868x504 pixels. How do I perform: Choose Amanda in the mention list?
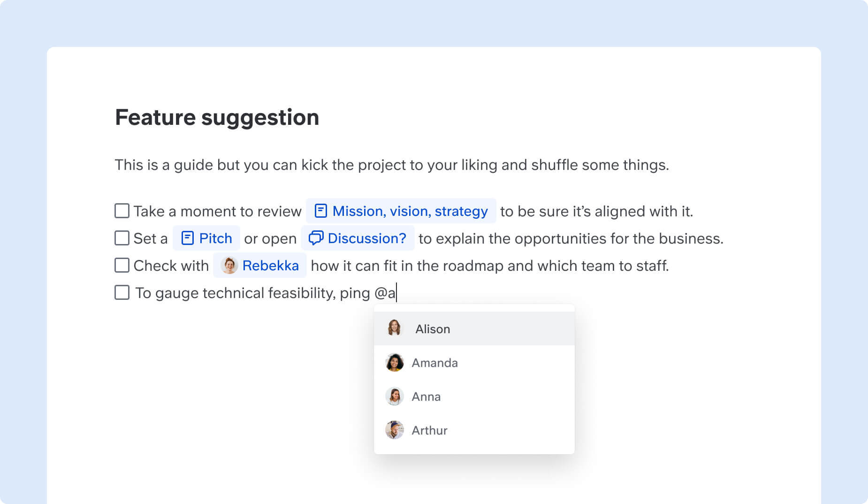tap(474, 362)
